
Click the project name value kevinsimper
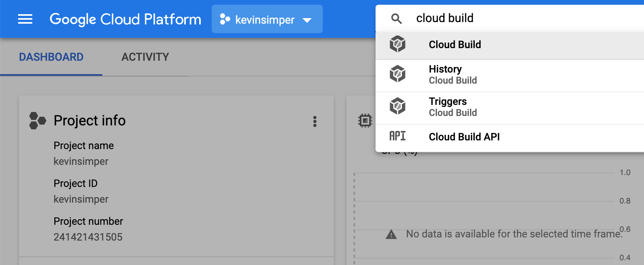point(81,162)
